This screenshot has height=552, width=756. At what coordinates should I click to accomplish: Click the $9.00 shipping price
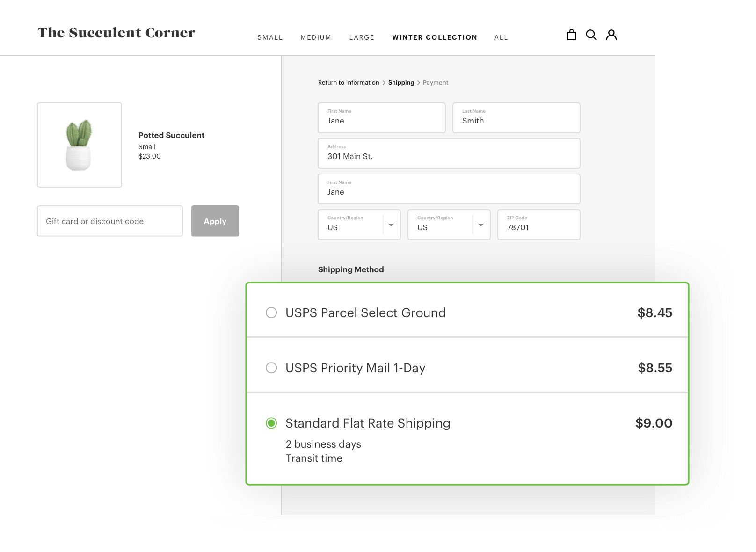point(654,423)
